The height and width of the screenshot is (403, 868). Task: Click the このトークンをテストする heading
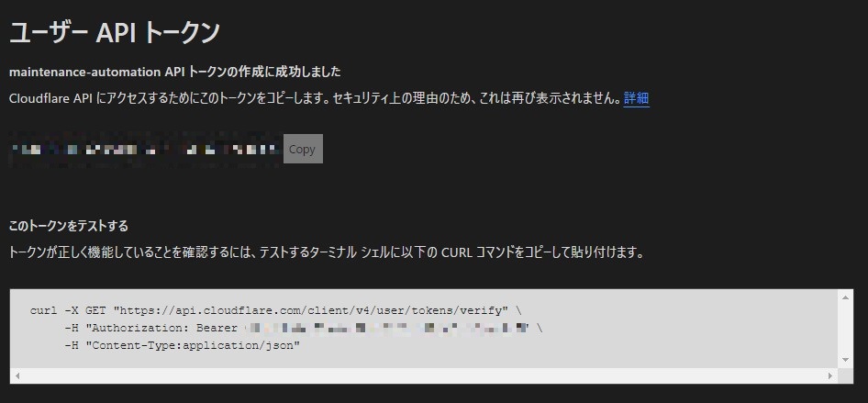pyautogui.click(x=69, y=226)
